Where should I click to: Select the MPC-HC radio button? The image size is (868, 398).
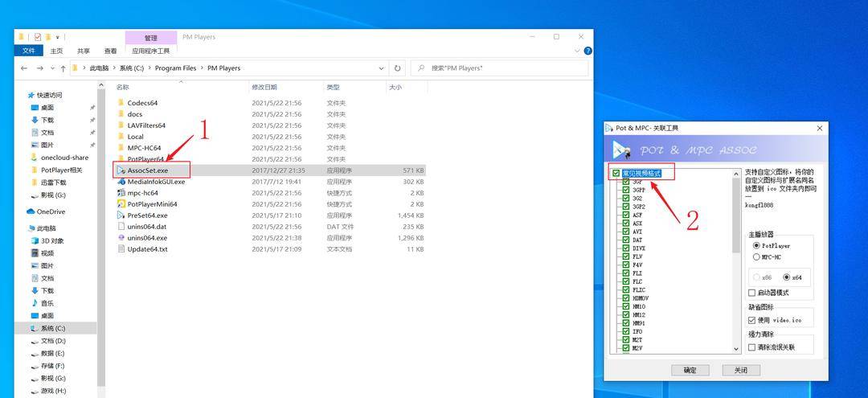(755, 257)
